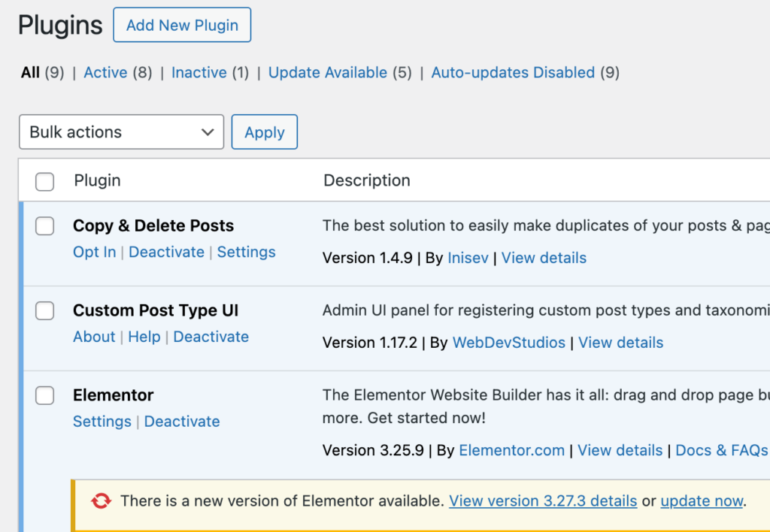View version 3.27.3 details link
The height and width of the screenshot is (532, 770).
point(543,501)
